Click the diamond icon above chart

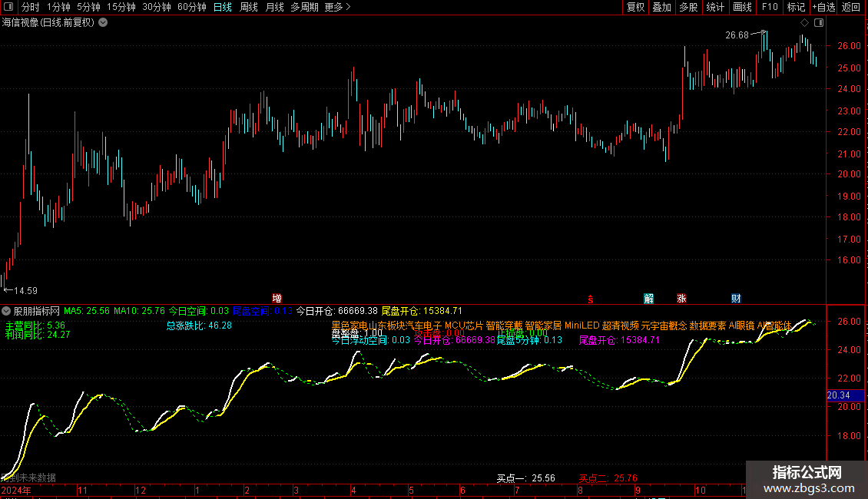804,23
